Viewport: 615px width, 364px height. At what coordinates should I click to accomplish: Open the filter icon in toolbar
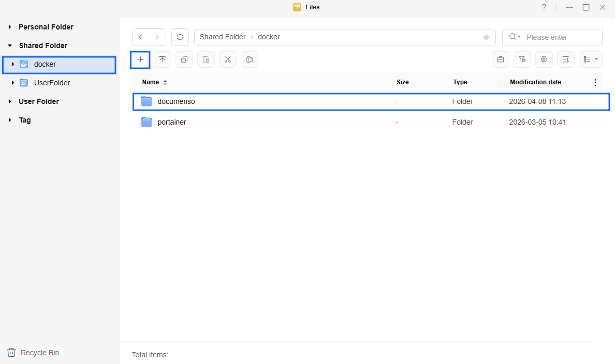[x=522, y=59]
